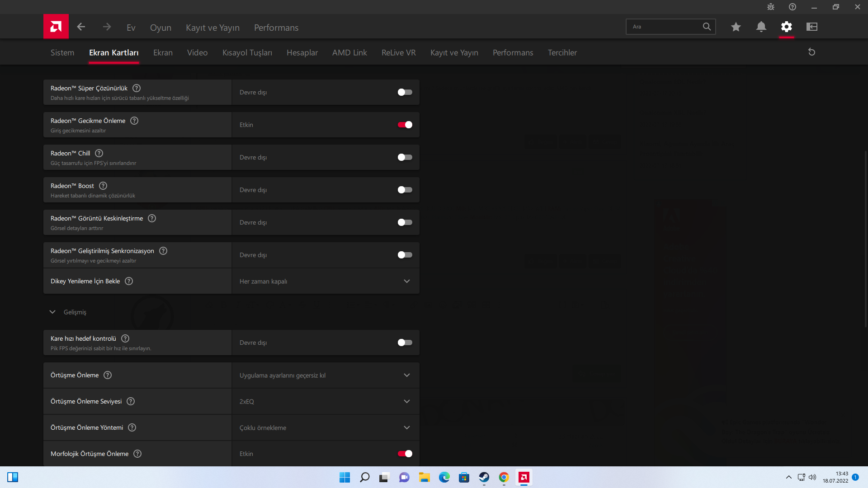The image size is (868, 488).
Task: Click help icon beside Radeon Boost
Action: coord(103,186)
